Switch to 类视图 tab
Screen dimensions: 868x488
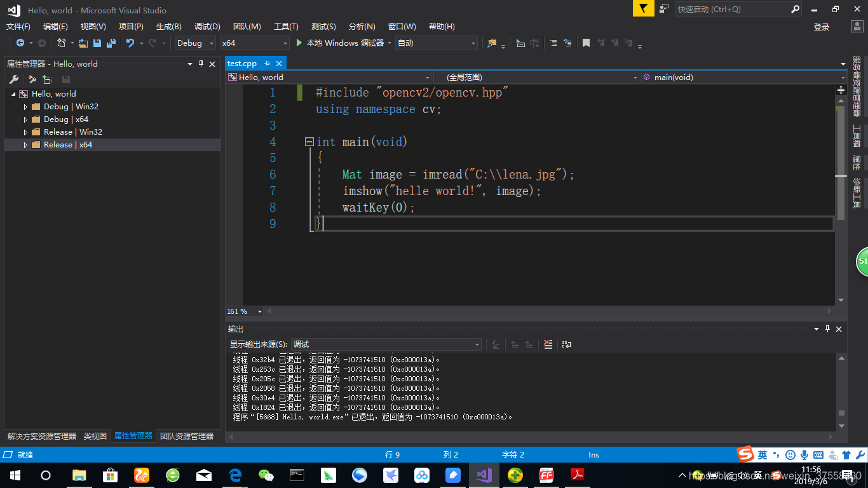95,437
